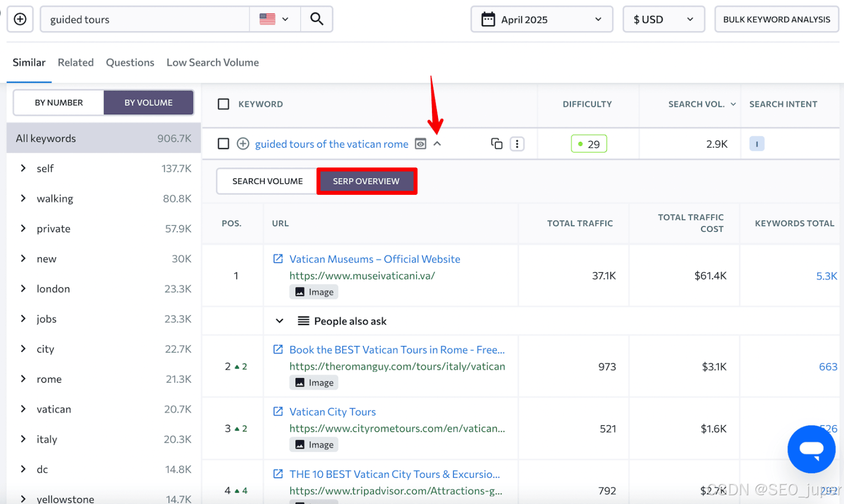This screenshot has height=504, width=844.
Task: Switch to the Similar tab
Action: [29, 63]
